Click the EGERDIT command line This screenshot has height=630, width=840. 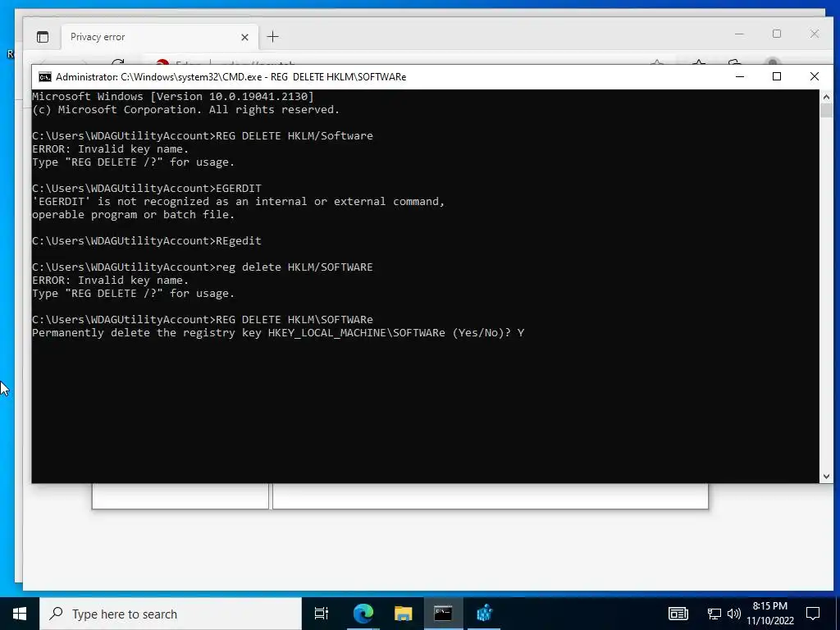147,189
